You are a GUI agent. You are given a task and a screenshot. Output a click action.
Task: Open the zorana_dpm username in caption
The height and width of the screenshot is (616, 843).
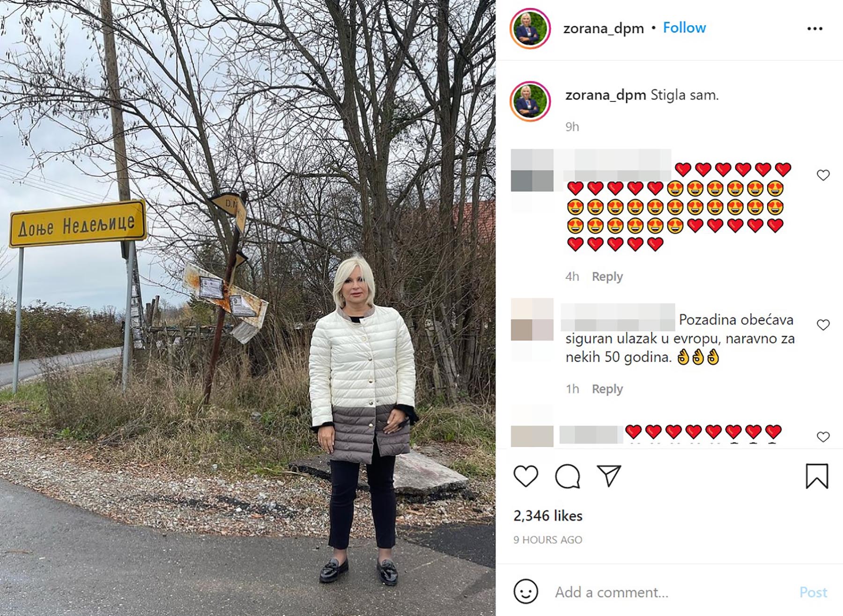coord(606,95)
